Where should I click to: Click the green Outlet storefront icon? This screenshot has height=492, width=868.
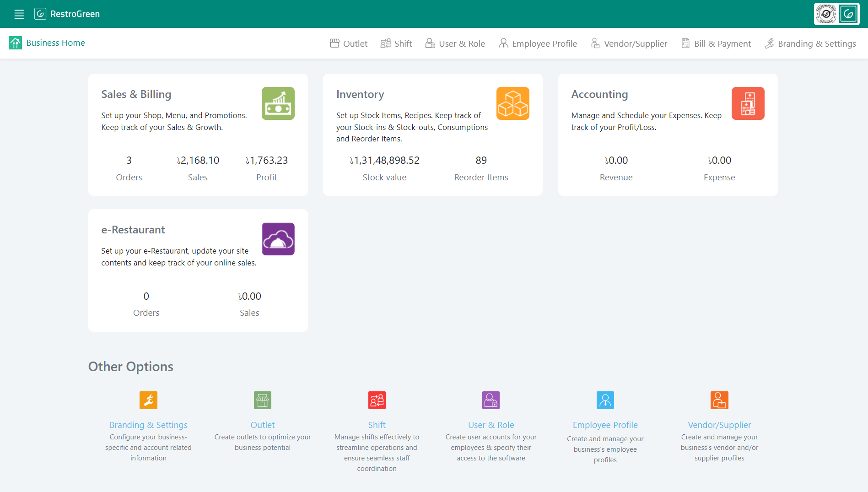[262, 400]
